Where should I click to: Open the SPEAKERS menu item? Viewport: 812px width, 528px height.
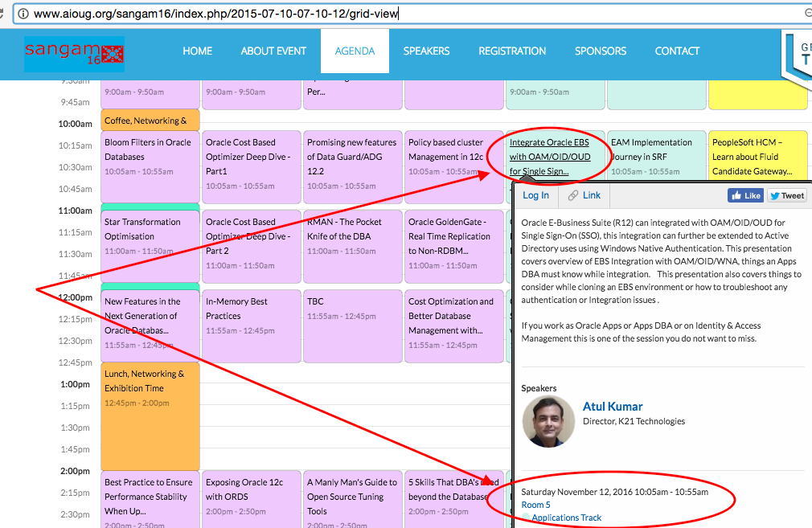[x=426, y=51]
